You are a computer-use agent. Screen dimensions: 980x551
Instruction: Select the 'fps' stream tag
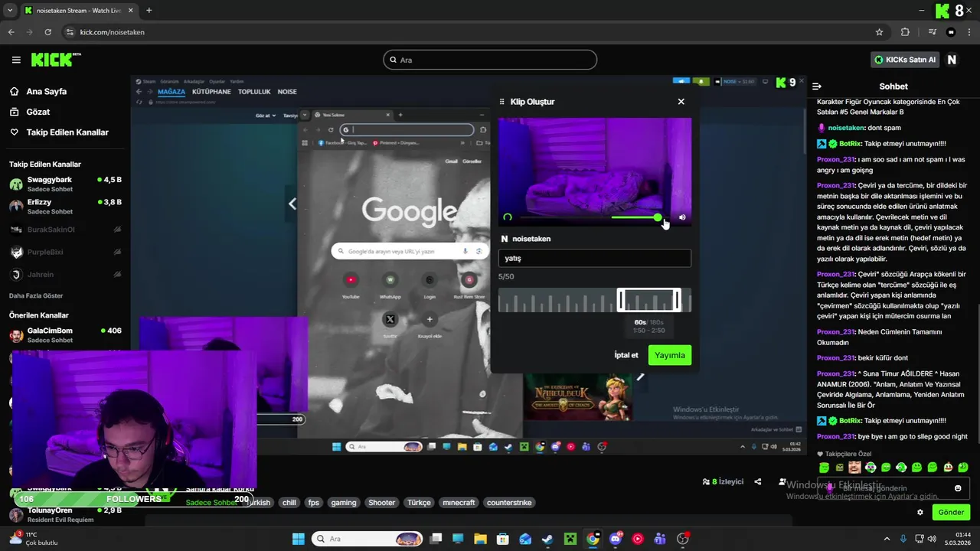[x=313, y=503]
